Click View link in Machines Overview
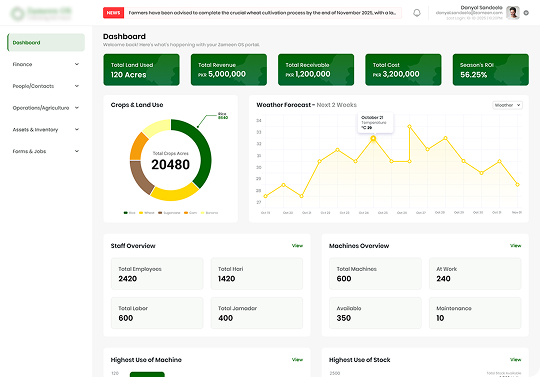The width and height of the screenshot is (540, 377). (x=516, y=245)
